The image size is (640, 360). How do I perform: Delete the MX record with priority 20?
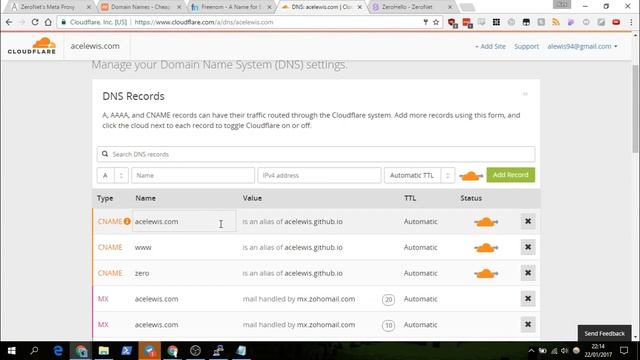click(528, 298)
